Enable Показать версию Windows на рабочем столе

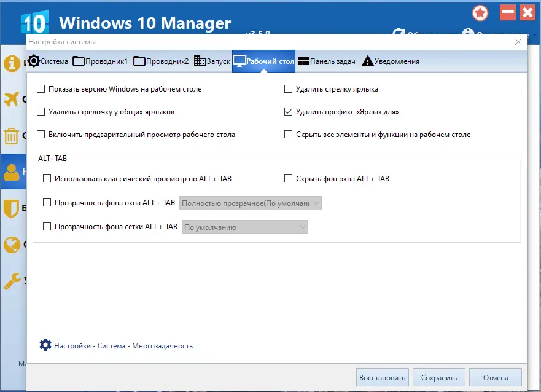pos(41,89)
